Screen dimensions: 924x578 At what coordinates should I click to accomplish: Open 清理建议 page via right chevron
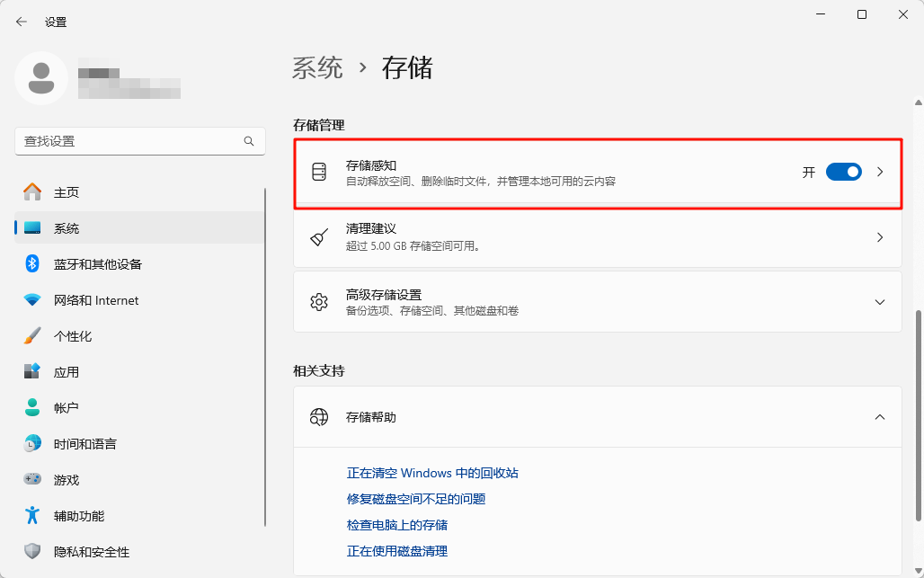point(880,237)
